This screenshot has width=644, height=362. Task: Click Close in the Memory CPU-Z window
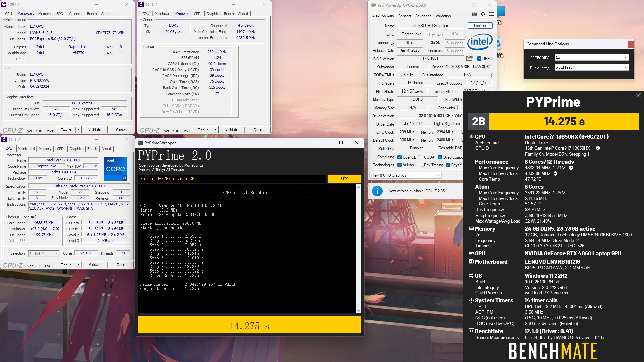click(x=258, y=130)
